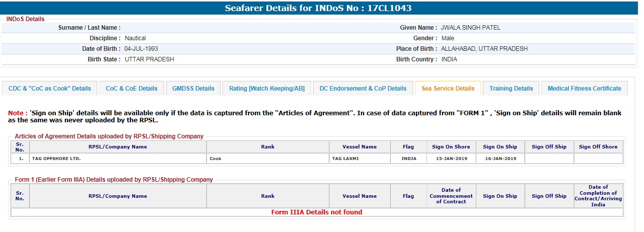Viewport: 644px width, 232px height.
Task: Select the Rating [Watch Keeping/AB] tab
Action: (267, 89)
